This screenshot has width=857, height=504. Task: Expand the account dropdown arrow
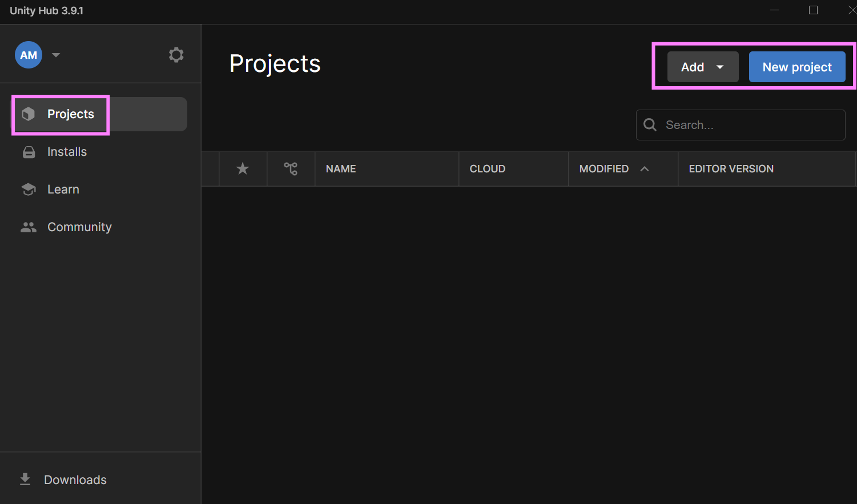click(56, 55)
